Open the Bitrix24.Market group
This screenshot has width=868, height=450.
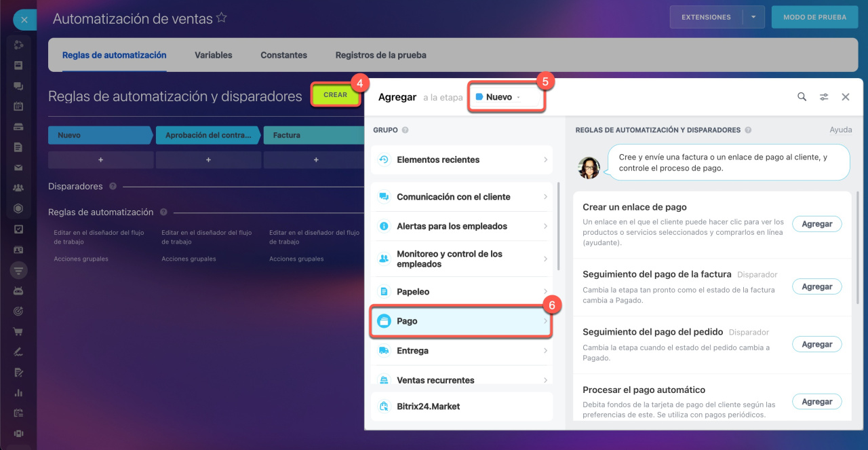[462, 407]
